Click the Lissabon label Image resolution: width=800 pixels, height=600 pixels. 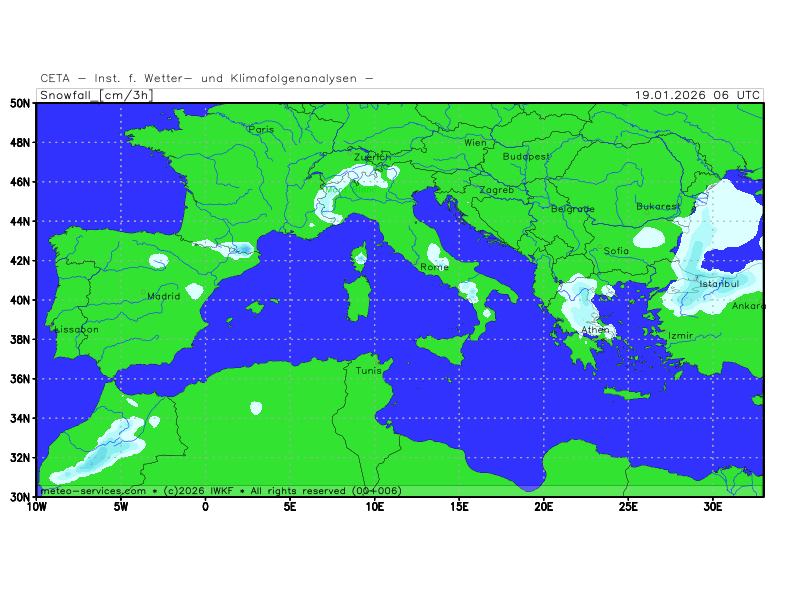tap(76, 329)
